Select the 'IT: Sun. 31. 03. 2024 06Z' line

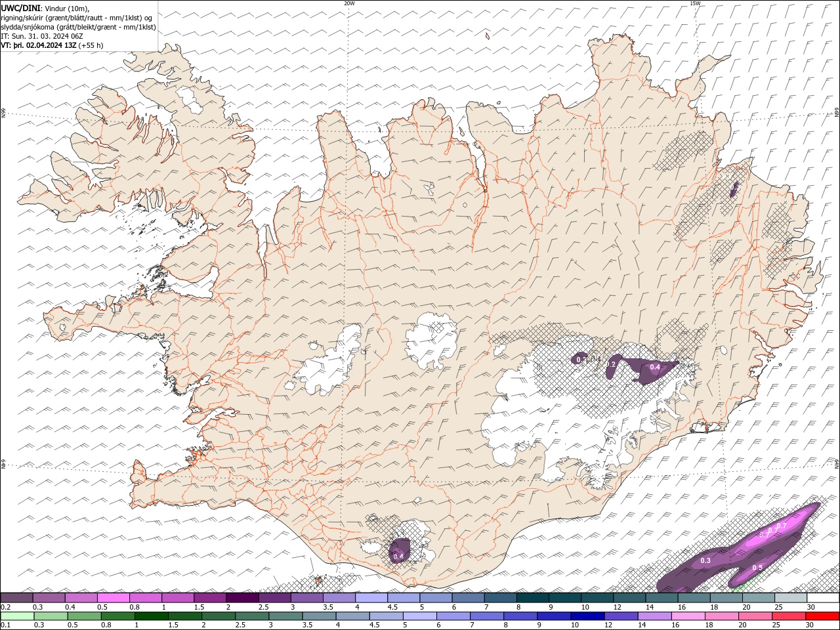pyautogui.click(x=42, y=36)
